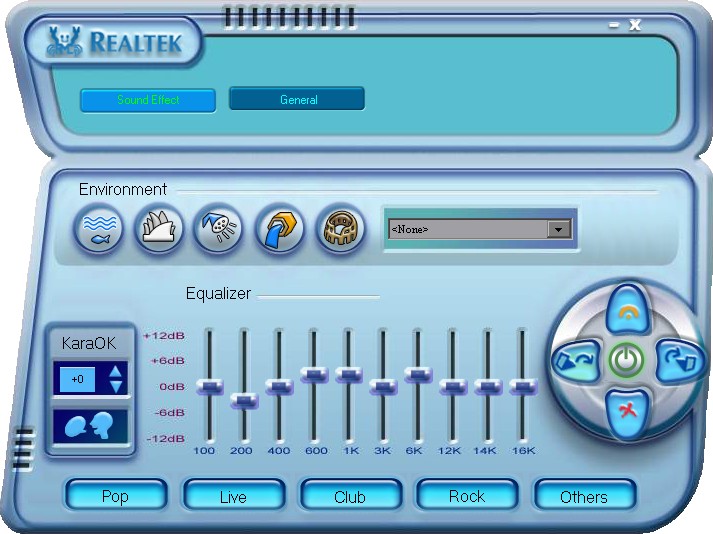Image resolution: width=713 pixels, height=534 pixels.
Task: Increase KaraOK key with the up arrow
Action: 115,372
